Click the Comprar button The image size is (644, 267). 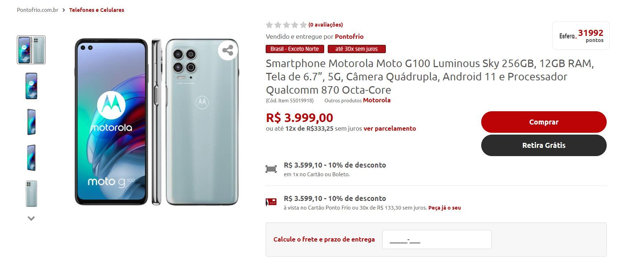coord(544,122)
